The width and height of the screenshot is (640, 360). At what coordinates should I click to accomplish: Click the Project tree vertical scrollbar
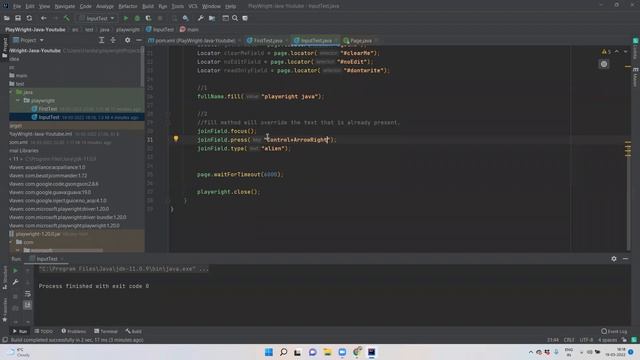pyautogui.click(x=142, y=67)
